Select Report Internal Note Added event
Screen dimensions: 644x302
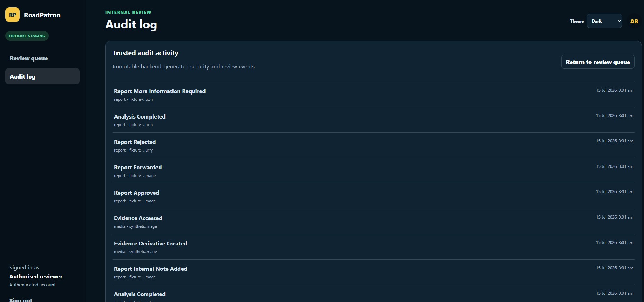pyautogui.click(x=373, y=272)
